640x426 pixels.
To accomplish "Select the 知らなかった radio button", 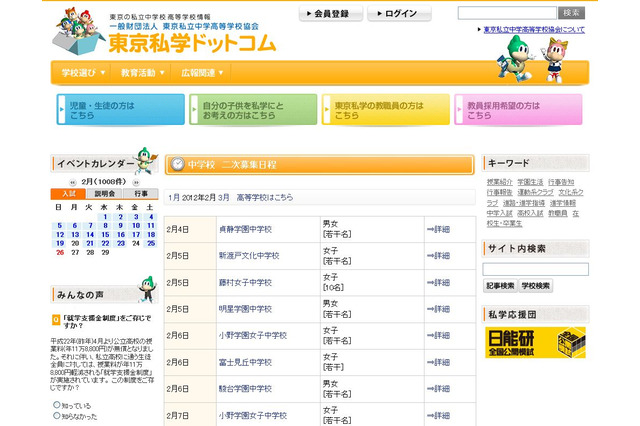I will [x=57, y=415].
